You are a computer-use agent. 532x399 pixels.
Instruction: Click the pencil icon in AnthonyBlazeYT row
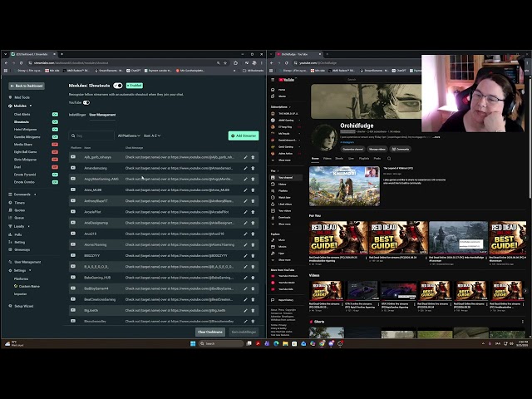[x=245, y=201]
